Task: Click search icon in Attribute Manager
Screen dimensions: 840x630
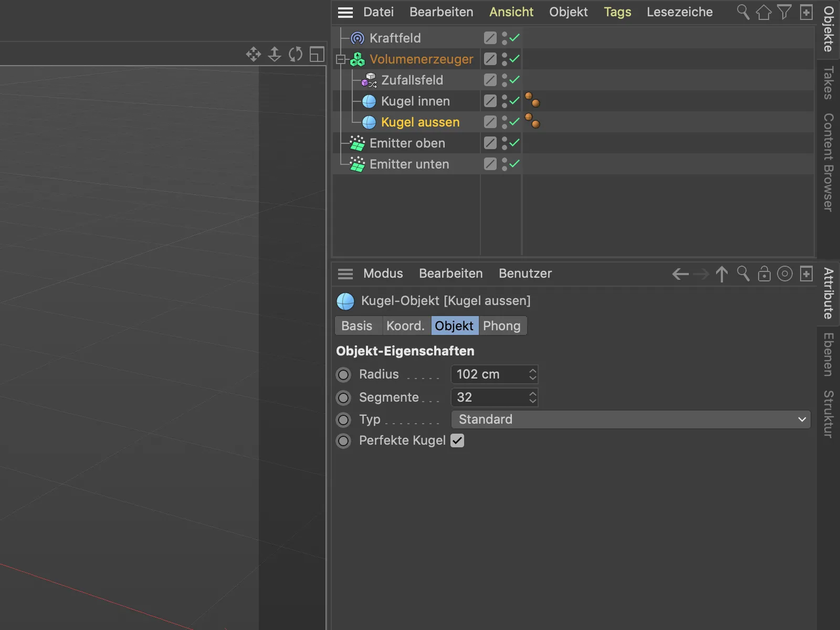Action: point(743,274)
